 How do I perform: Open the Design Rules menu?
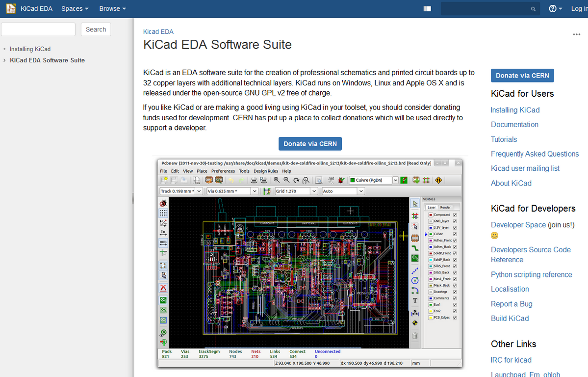coord(266,171)
